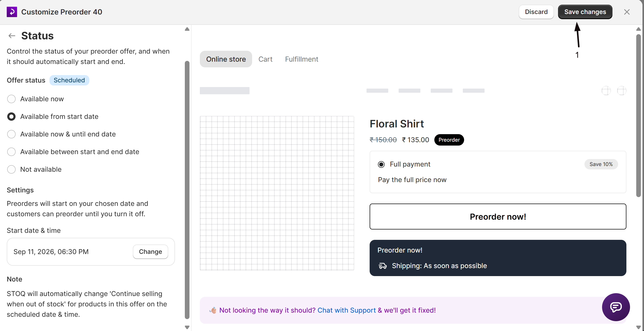Select the Not available option
Image resolution: width=644 pixels, height=331 pixels.
pos(11,169)
